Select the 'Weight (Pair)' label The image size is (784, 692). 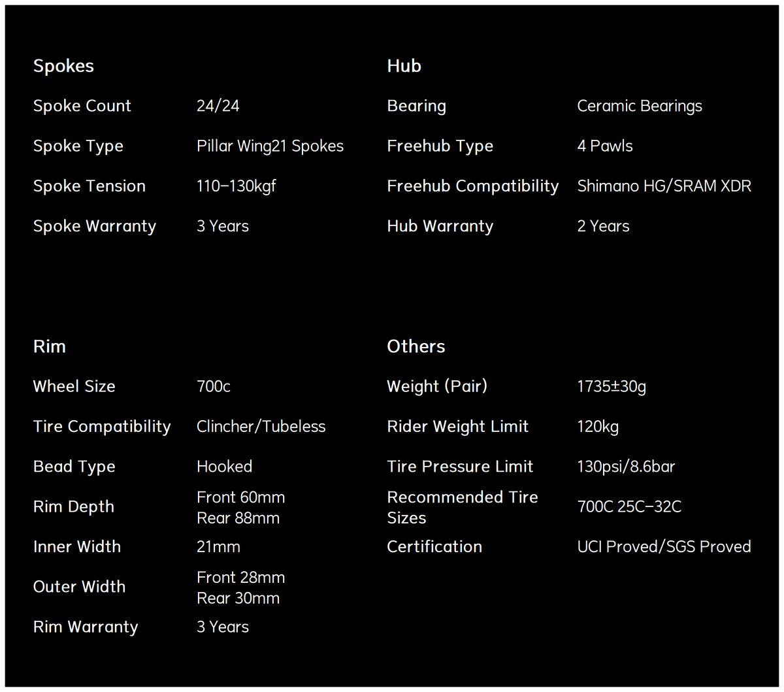tap(437, 387)
